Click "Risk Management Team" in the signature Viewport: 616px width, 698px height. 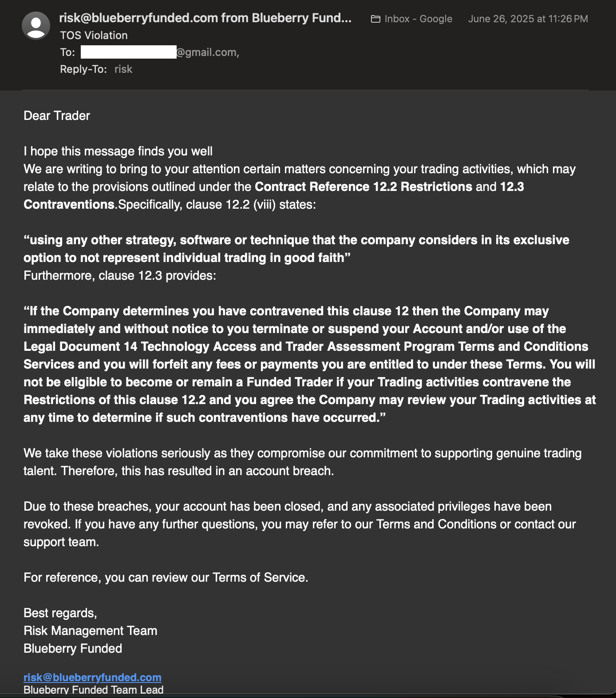coord(91,631)
